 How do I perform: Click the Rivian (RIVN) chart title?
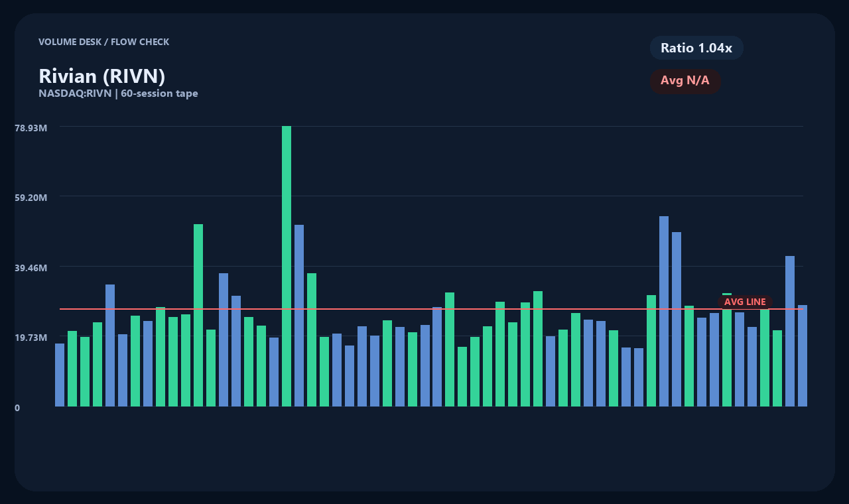point(102,76)
